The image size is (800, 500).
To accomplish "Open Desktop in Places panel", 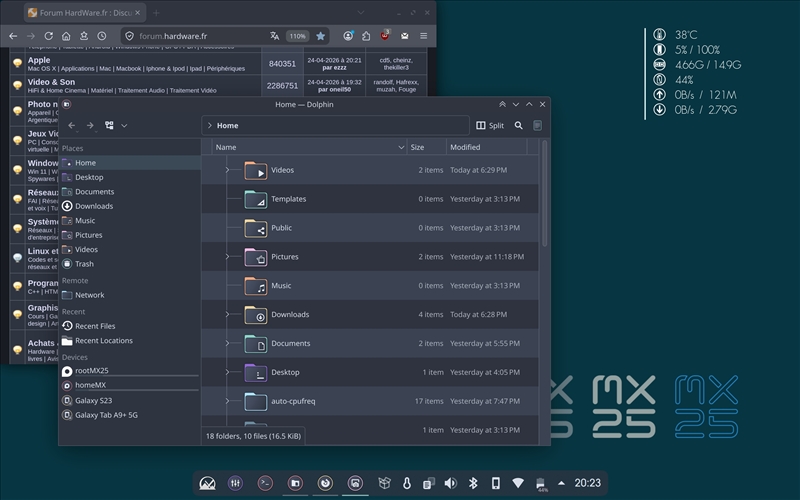I will (x=130, y=177).
